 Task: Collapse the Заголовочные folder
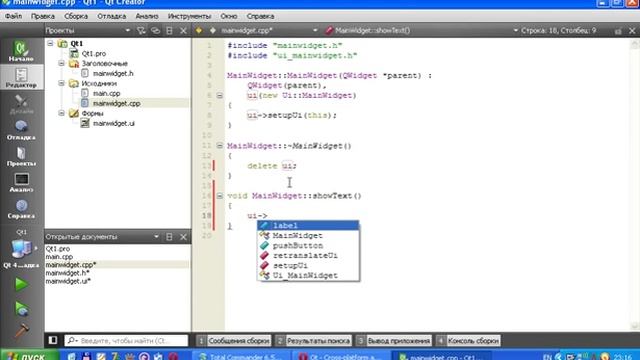point(61,63)
